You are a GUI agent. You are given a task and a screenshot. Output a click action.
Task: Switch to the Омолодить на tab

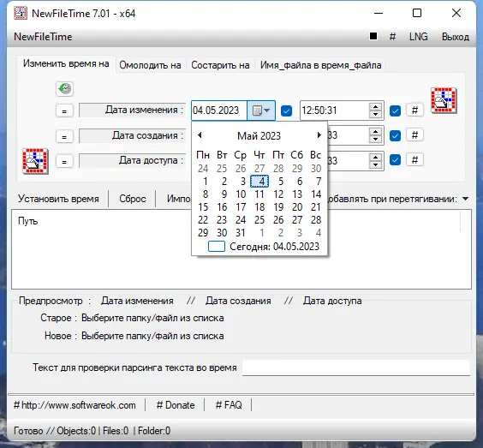pos(150,65)
